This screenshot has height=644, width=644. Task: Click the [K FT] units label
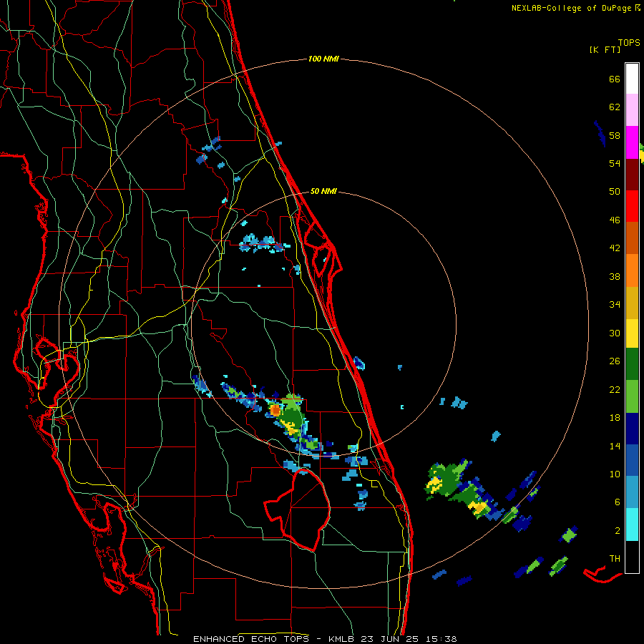(x=605, y=49)
